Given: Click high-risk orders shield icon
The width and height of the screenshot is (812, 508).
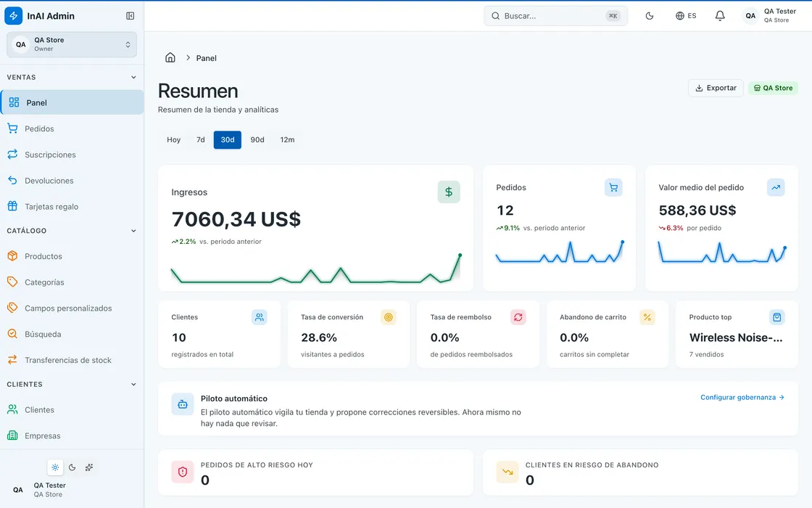Looking at the screenshot, I should point(182,472).
